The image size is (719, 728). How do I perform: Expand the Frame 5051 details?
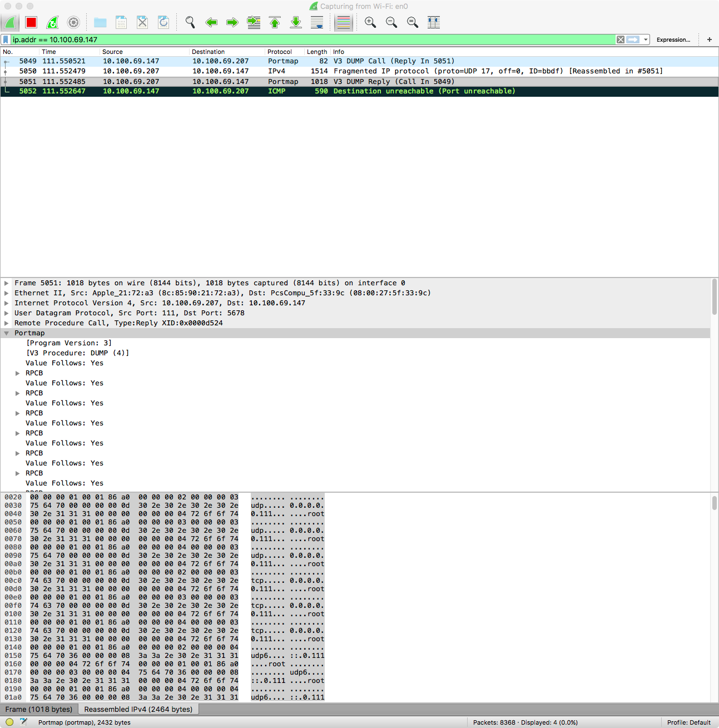point(7,283)
